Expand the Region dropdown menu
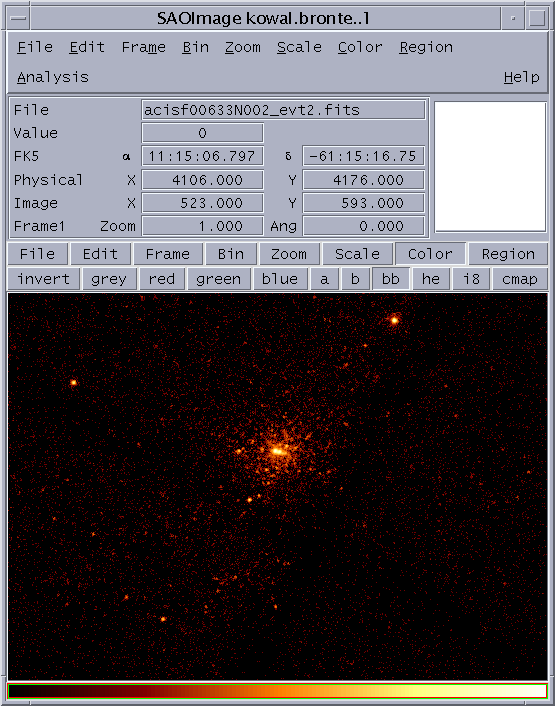 click(x=426, y=47)
